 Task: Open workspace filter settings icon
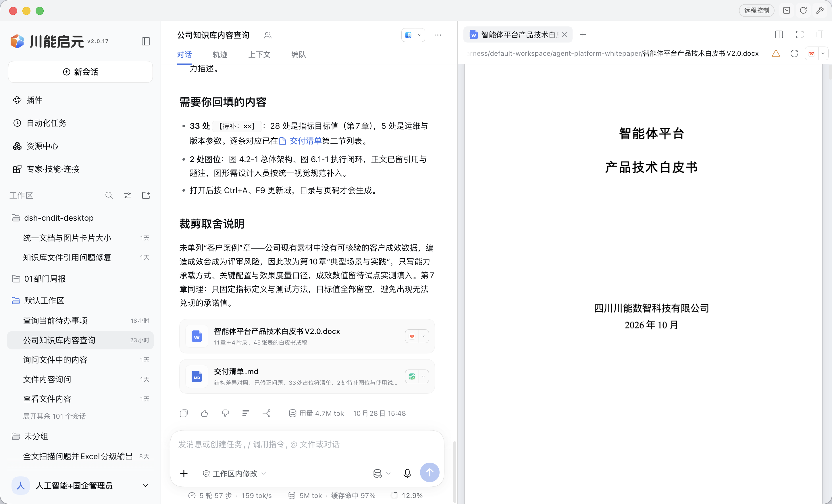click(127, 195)
